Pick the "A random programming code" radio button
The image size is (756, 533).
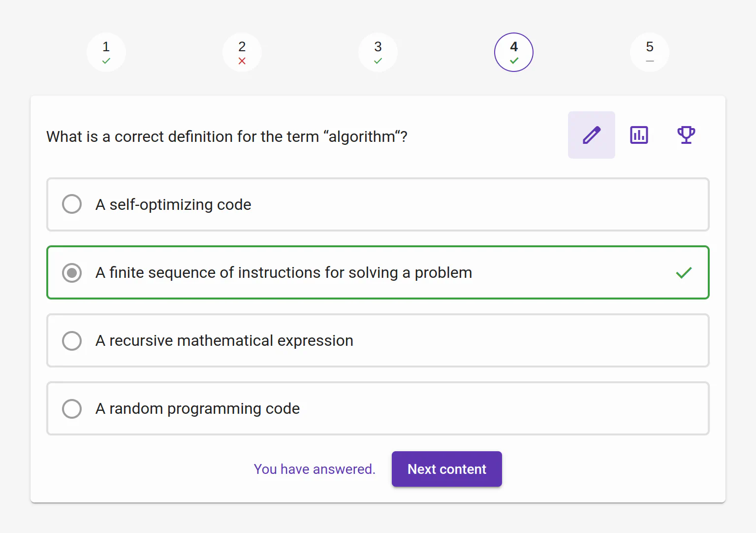point(72,408)
